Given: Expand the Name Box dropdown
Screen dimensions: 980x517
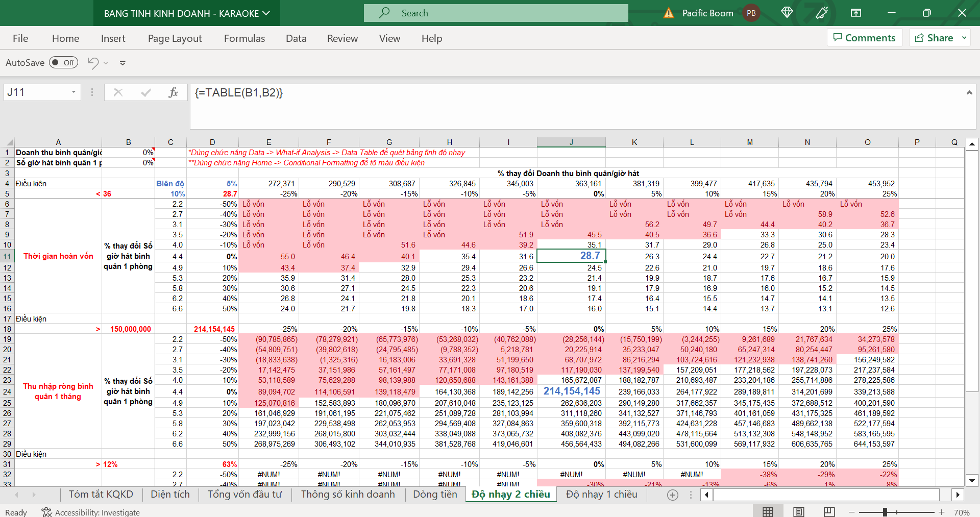Looking at the screenshot, I should point(73,92).
